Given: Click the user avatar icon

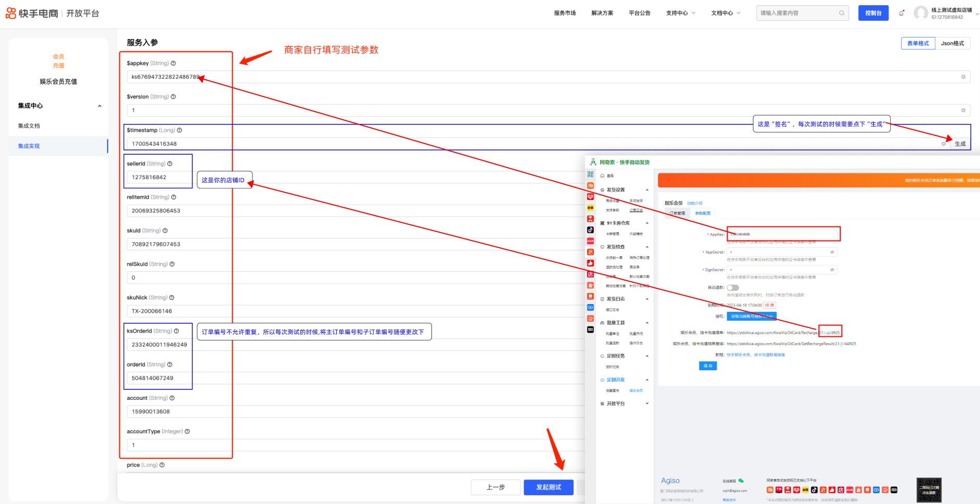Looking at the screenshot, I should coord(921,13).
